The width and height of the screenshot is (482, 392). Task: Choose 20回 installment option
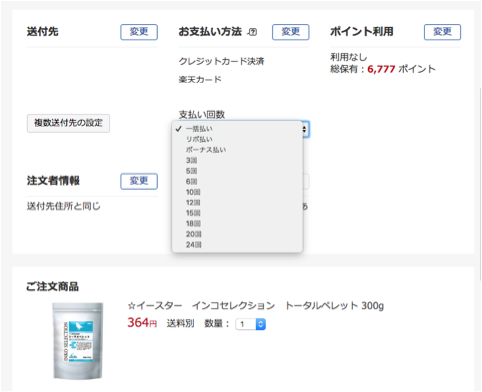pyautogui.click(x=237, y=234)
